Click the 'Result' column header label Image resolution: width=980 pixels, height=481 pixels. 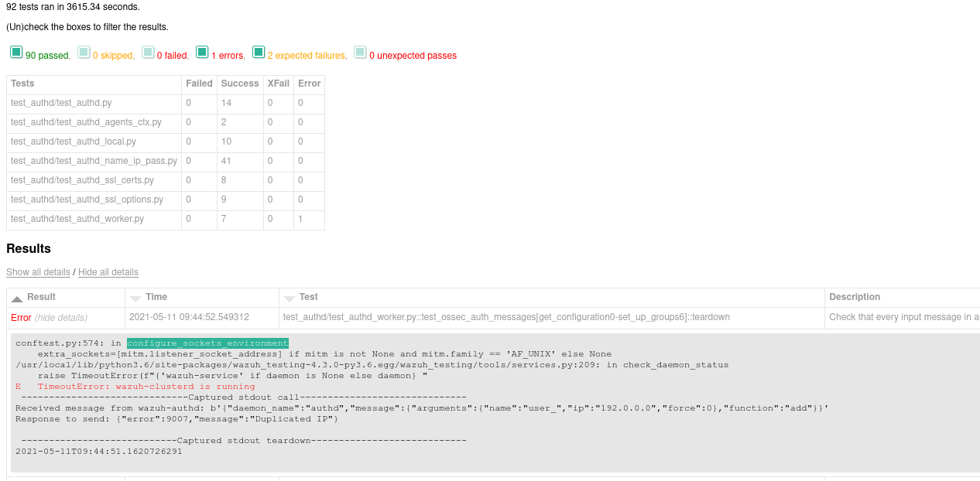[x=41, y=297]
